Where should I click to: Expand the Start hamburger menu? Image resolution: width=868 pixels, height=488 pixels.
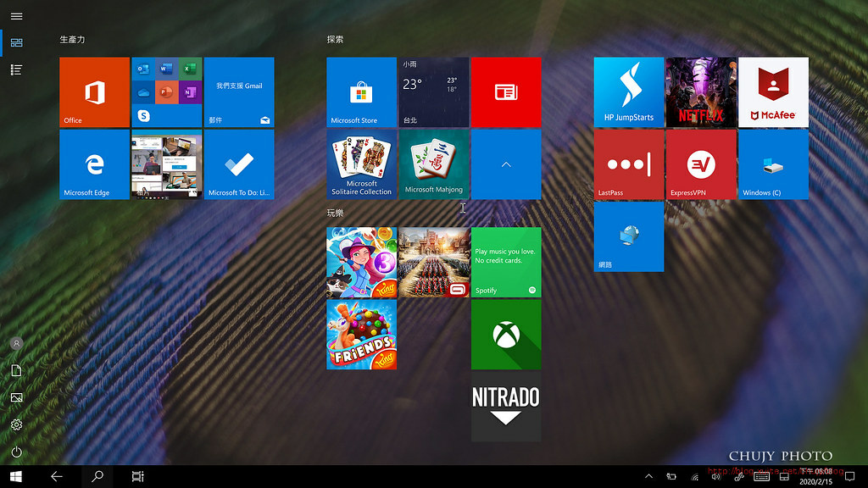click(x=17, y=16)
